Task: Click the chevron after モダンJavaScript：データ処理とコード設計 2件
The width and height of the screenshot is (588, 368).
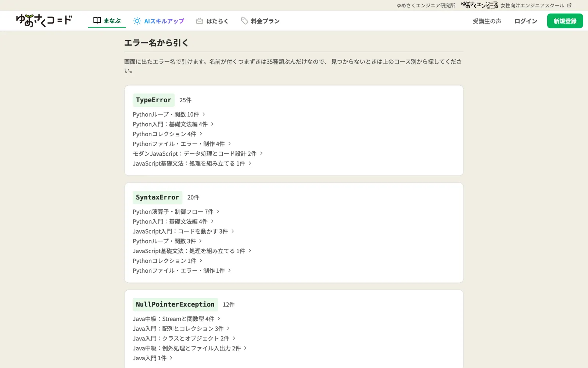Action: (261, 153)
